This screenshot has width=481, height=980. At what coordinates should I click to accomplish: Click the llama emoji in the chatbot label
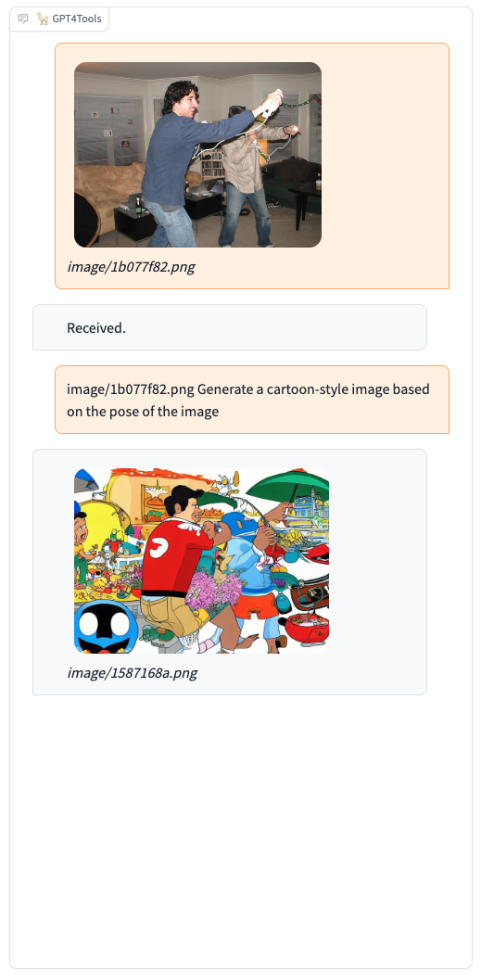(43, 19)
